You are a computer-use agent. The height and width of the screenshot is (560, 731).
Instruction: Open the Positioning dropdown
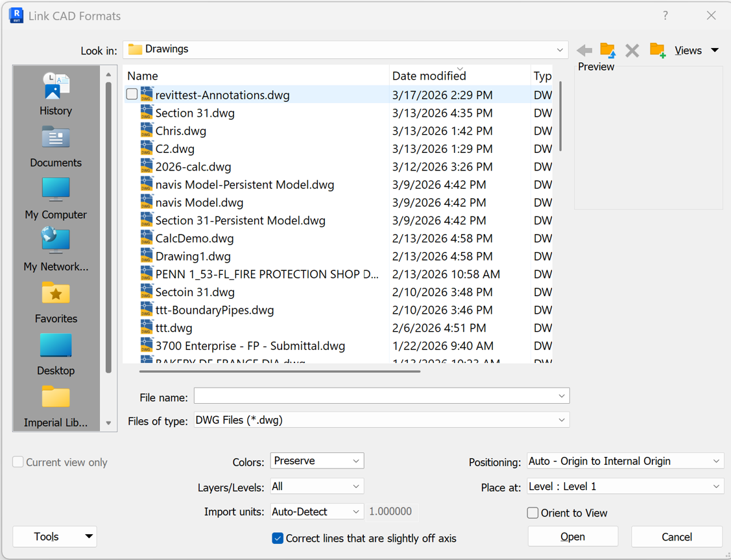(625, 461)
